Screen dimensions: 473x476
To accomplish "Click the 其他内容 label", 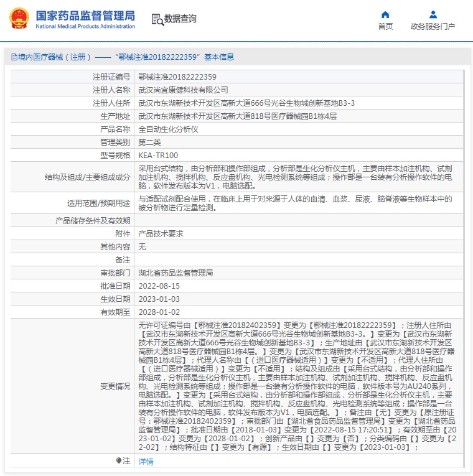I will click(115, 246).
